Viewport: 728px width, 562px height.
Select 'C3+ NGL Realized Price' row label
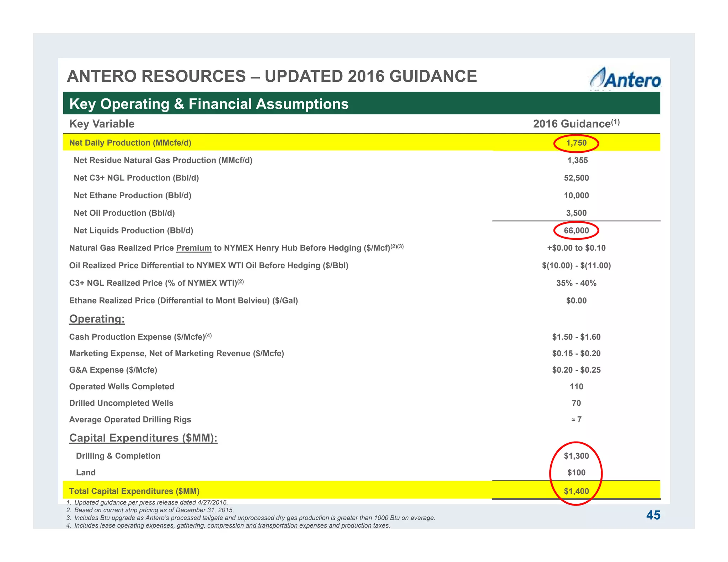click(156, 283)
